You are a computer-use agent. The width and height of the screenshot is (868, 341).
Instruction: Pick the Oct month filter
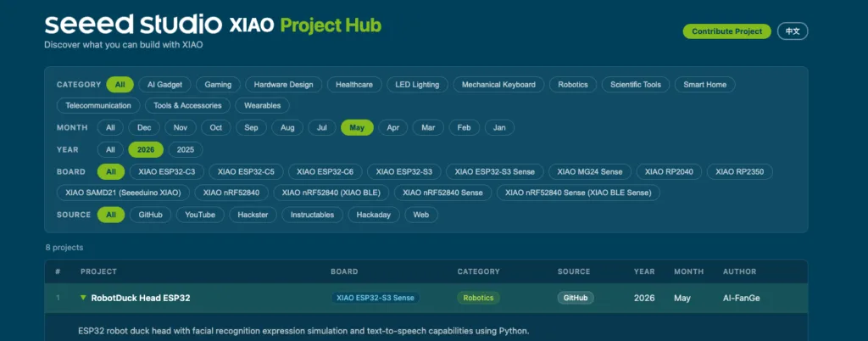coord(216,128)
